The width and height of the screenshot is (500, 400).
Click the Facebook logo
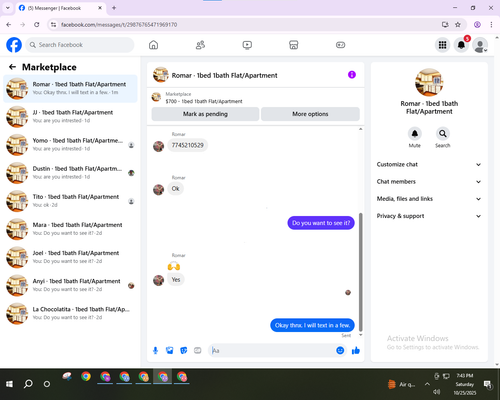(x=14, y=45)
